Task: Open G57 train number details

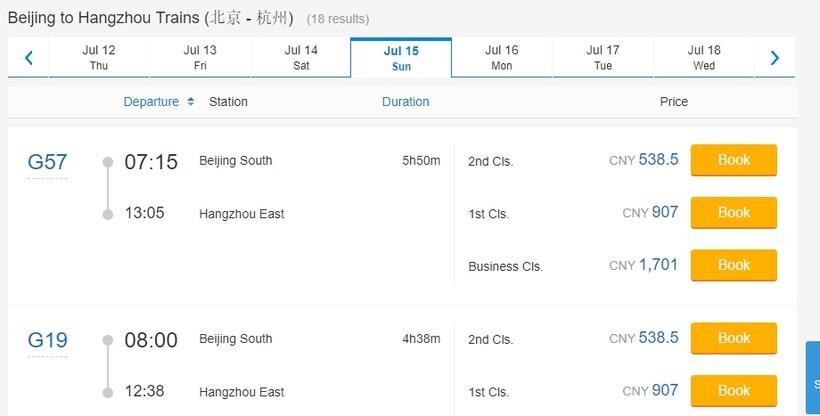Action: (47, 162)
